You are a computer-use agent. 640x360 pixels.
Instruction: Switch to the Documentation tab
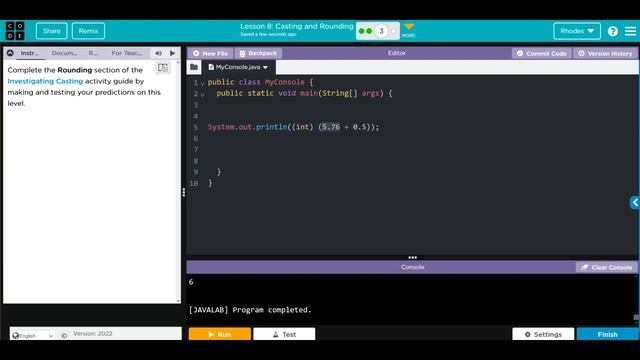64,53
